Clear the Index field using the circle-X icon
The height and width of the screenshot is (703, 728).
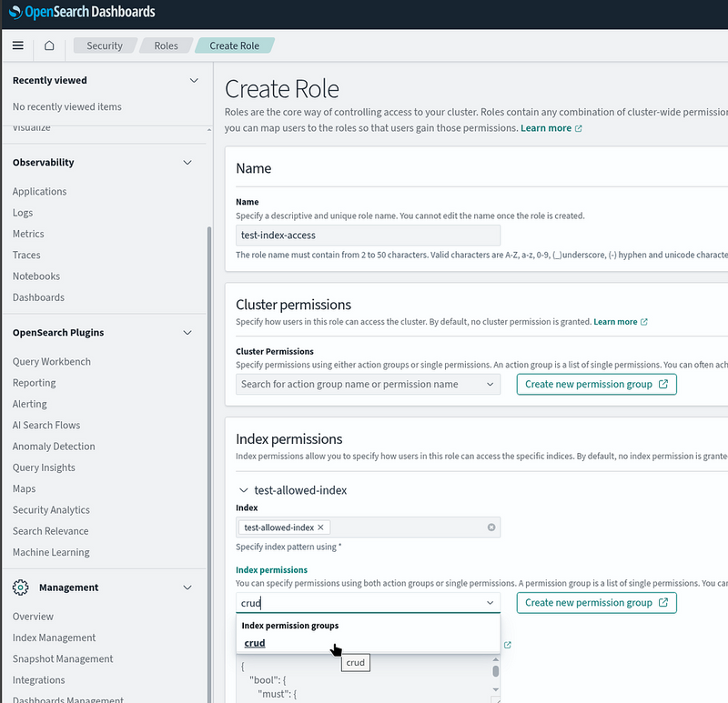pos(491,527)
